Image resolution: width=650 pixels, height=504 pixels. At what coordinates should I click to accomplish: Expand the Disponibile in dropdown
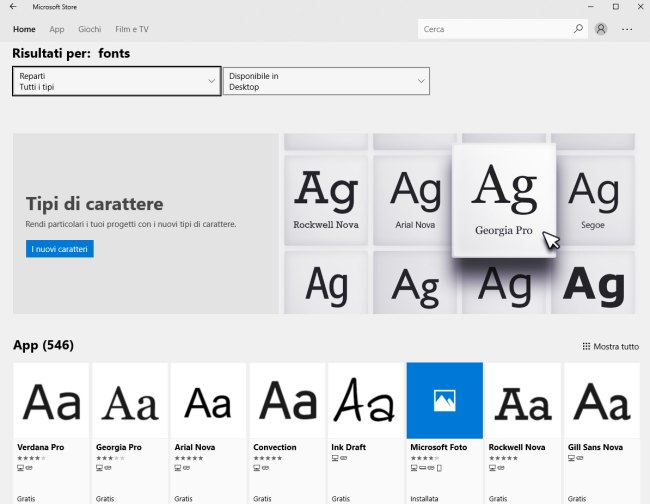326,81
